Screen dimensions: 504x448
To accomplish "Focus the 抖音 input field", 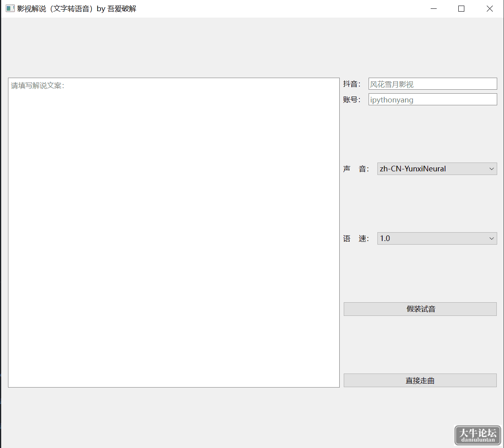I will 433,84.
